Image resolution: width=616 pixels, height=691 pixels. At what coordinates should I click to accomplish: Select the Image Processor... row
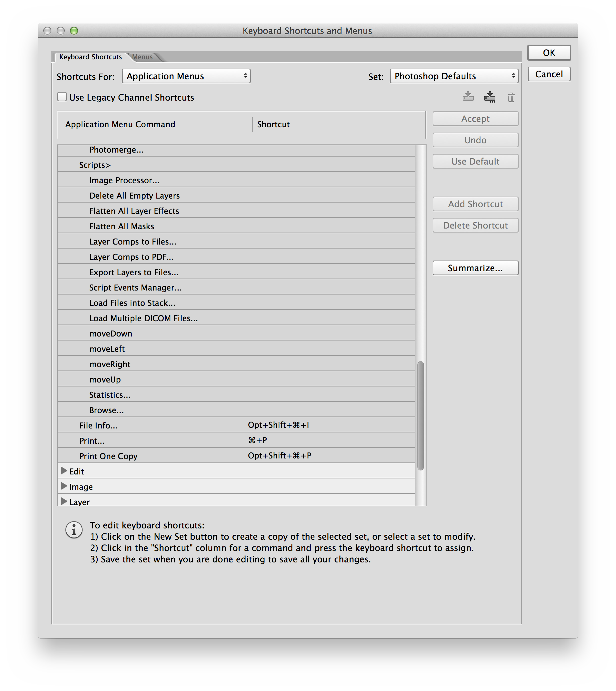(x=237, y=180)
